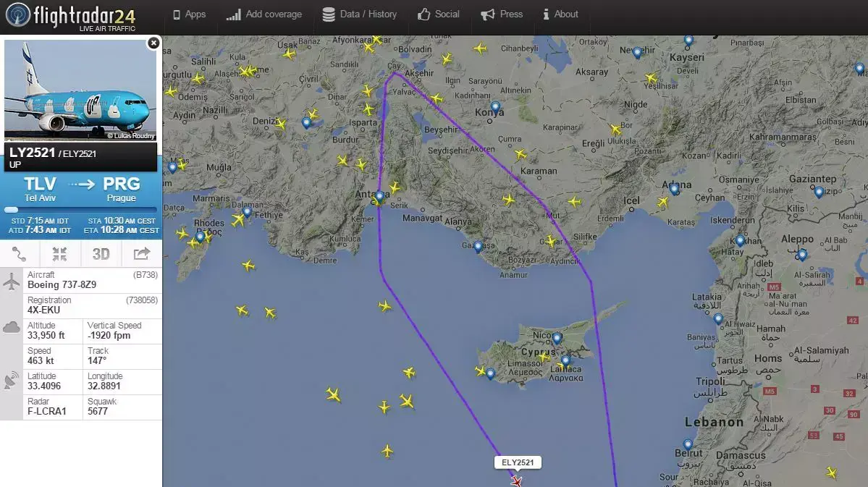Click the flight progress bar
This screenshot has height=487, width=868.
tap(80, 210)
